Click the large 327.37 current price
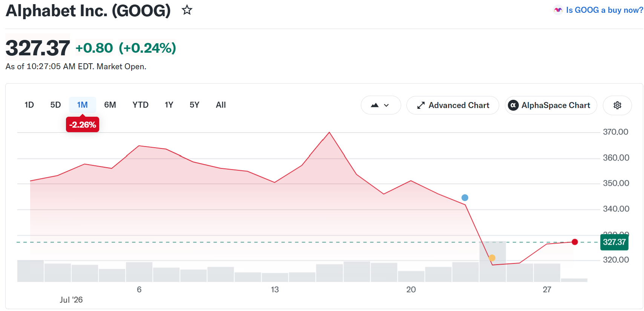The image size is (644, 311). [38, 48]
